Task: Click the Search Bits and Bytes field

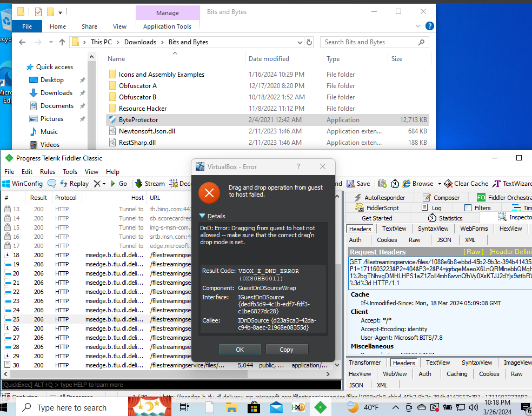Action: pyautogui.click(x=374, y=42)
